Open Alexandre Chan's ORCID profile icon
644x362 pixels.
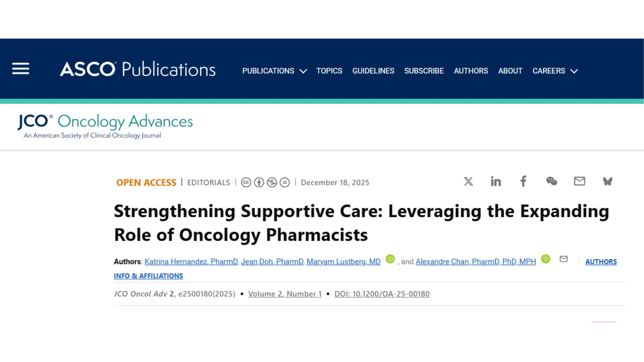pos(546,259)
